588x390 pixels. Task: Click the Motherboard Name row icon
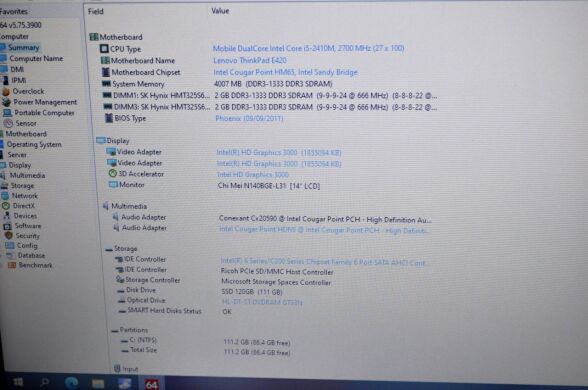tap(105, 60)
